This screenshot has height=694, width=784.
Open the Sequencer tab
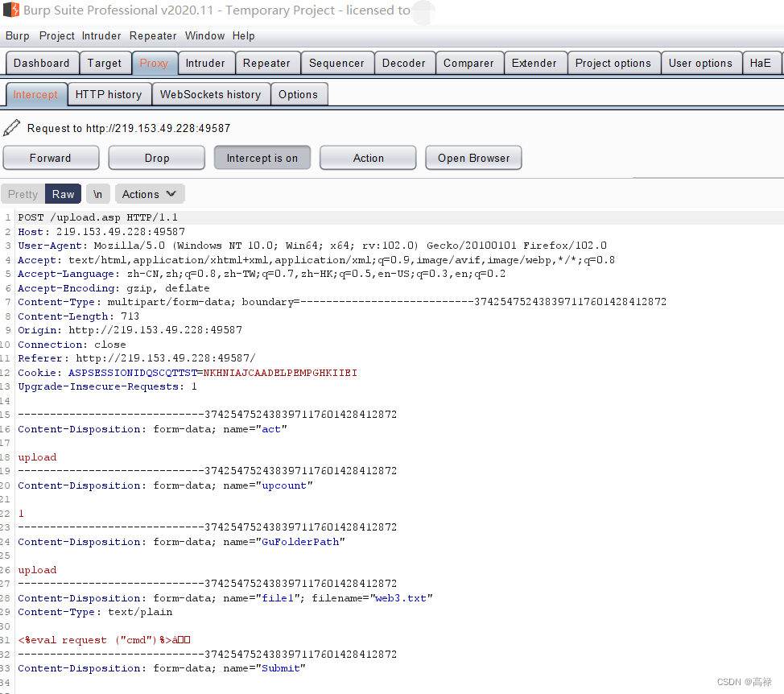click(x=337, y=63)
